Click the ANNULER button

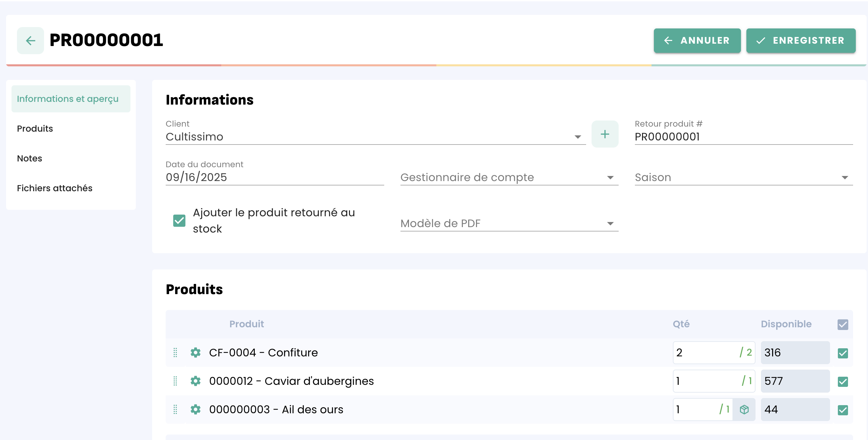(x=697, y=41)
